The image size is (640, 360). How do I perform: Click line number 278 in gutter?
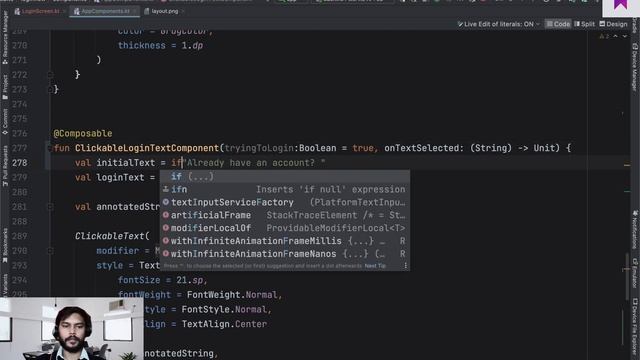[x=20, y=163]
